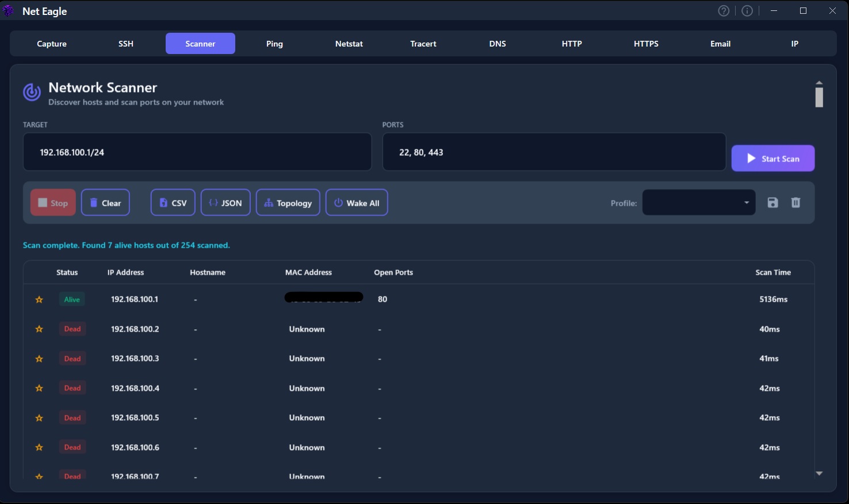Image resolution: width=849 pixels, height=504 pixels.
Task: Click inside the Ports input field
Action: click(x=553, y=152)
